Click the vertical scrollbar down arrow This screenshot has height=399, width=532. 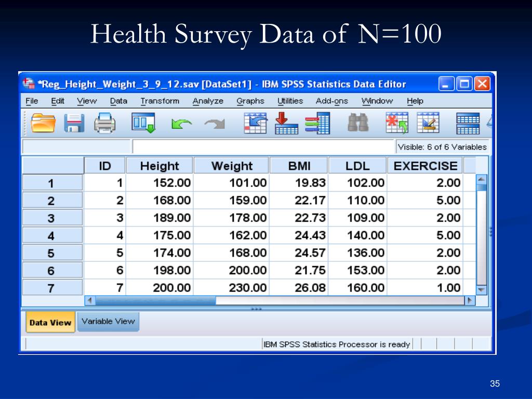[482, 290]
